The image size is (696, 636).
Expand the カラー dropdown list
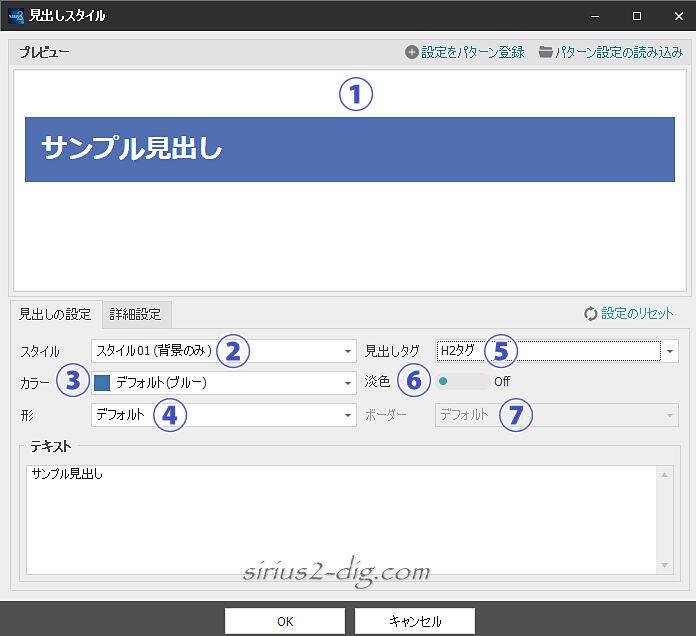pos(348,382)
